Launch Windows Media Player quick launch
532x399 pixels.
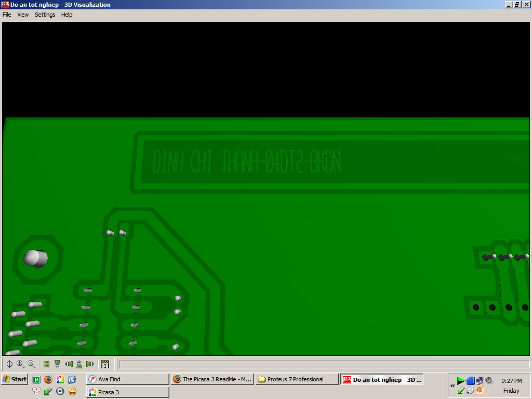pos(60,391)
